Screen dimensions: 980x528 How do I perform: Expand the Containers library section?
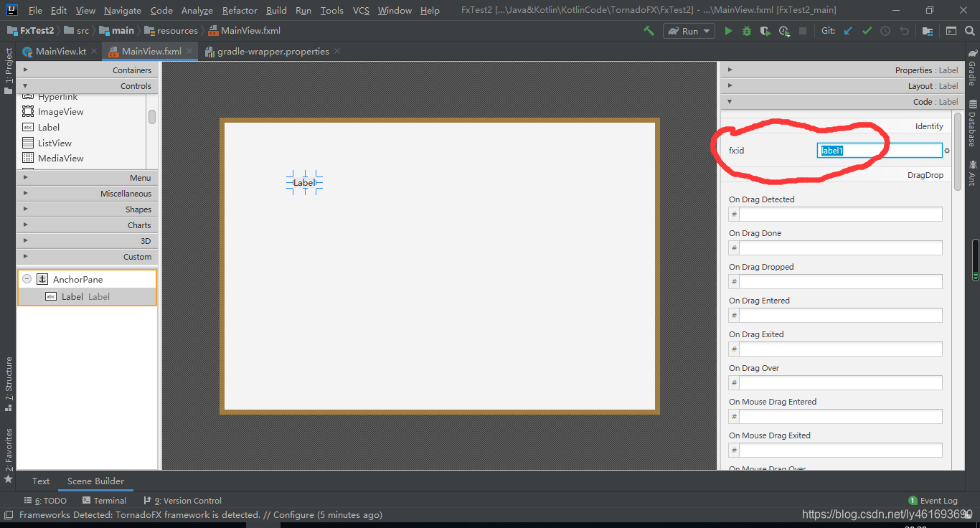click(x=86, y=70)
